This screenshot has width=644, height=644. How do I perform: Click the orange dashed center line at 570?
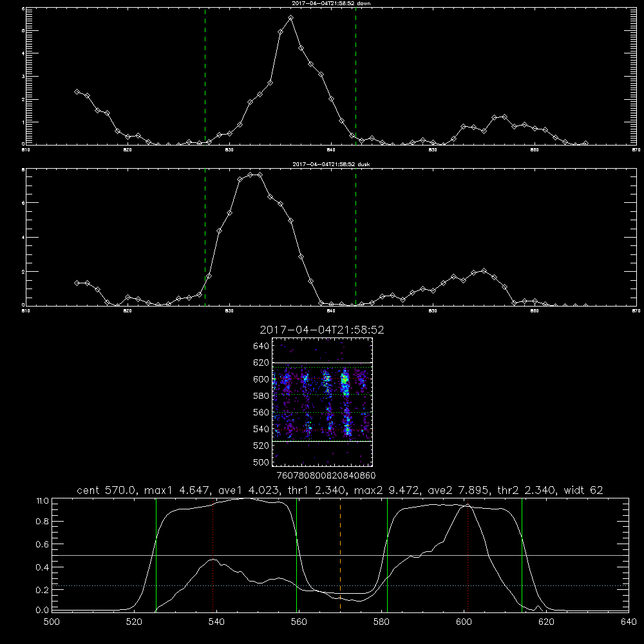click(x=340, y=554)
